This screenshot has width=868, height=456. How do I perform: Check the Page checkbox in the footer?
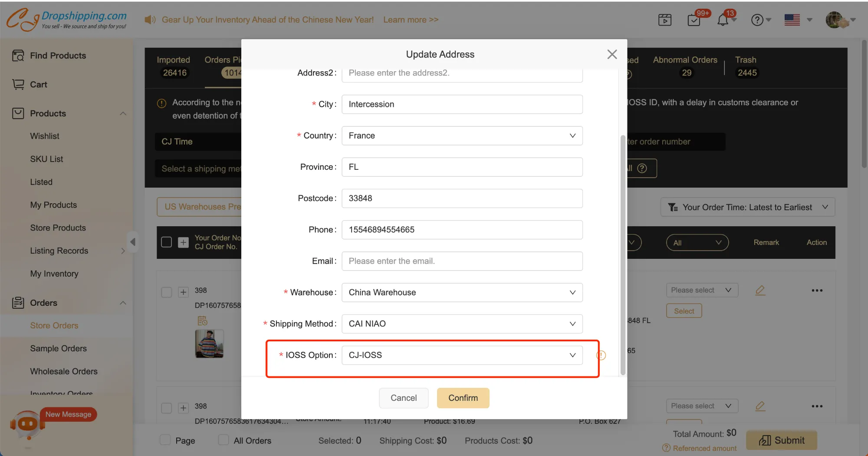[165, 440]
